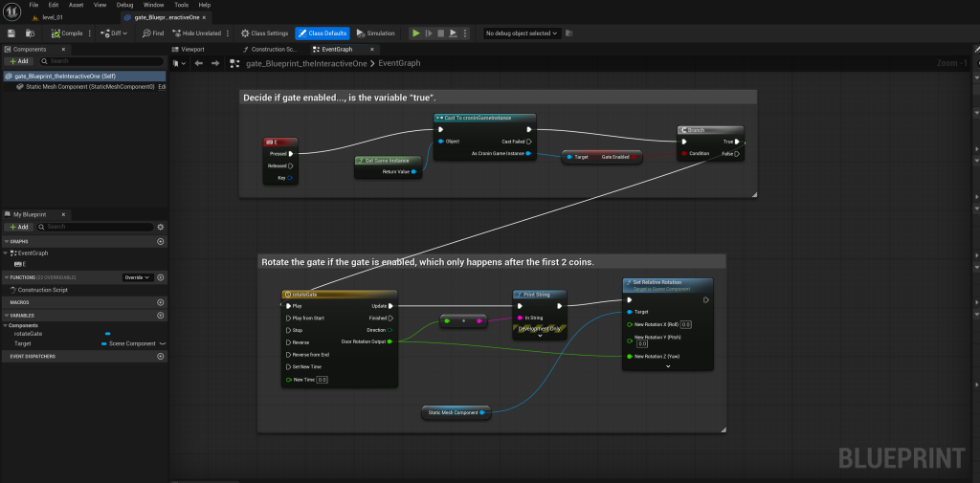The width and height of the screenshot is (980, 483).
Task: Click the Simulation button
Action: click(376, 33)
